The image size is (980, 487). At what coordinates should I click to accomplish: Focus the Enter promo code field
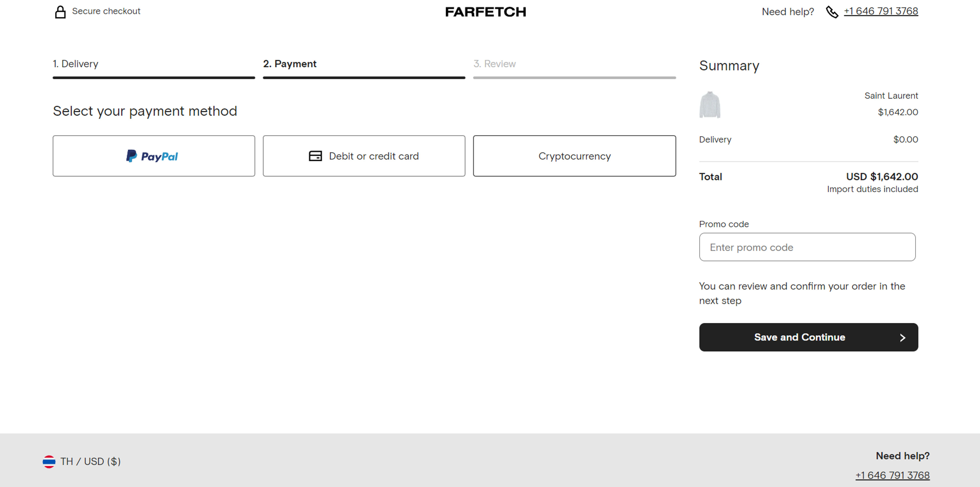click(x=807, y=247)
